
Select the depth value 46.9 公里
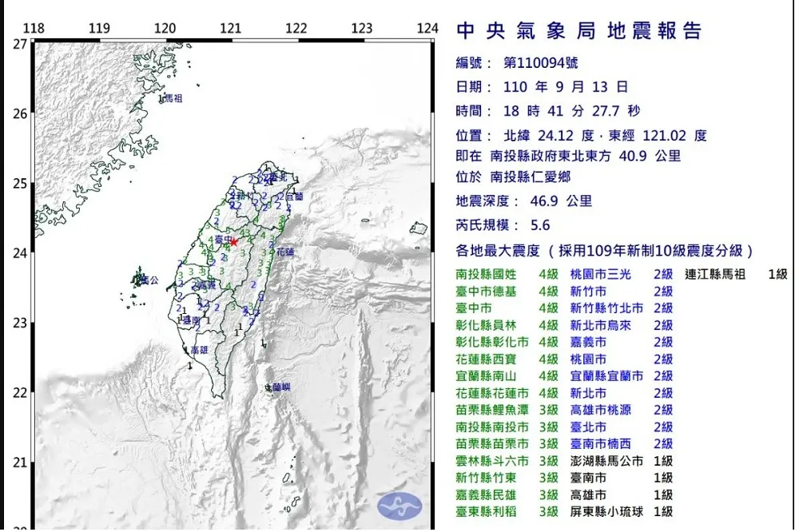pyautogui.click(x=561, y=200)
